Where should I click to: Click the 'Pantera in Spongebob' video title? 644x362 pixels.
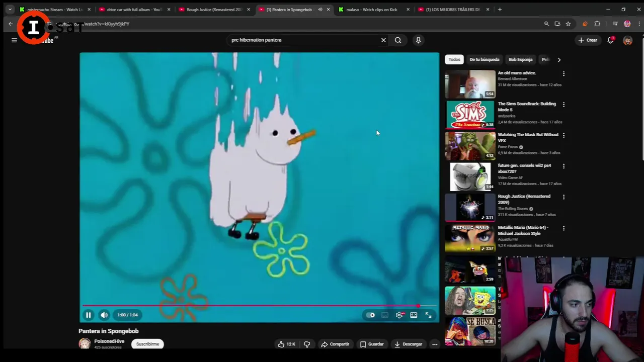(x=109, y=331)
